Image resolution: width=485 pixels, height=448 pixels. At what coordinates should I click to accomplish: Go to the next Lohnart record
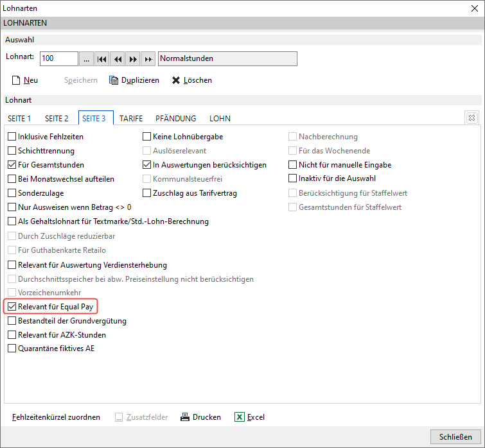(133, 58)
